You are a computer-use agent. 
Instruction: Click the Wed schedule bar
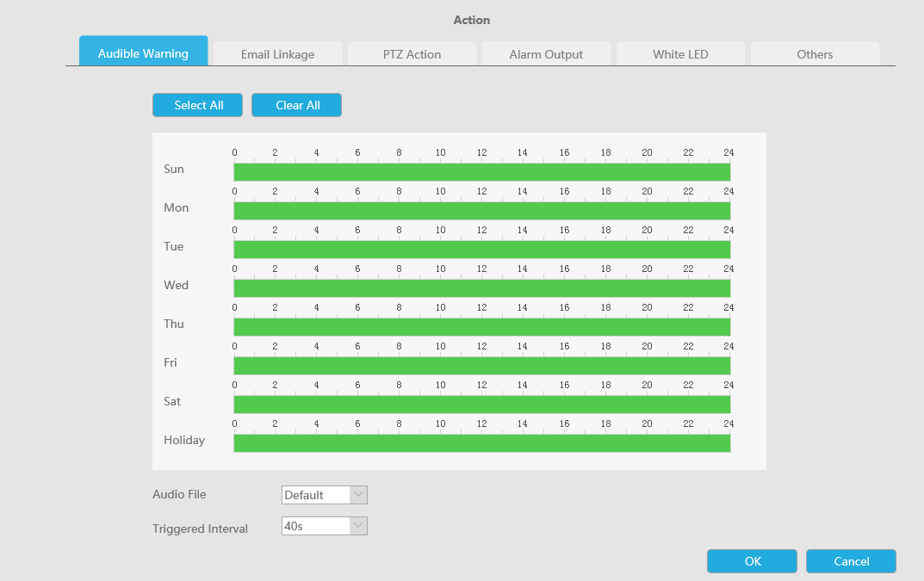[x=482, y=288]
